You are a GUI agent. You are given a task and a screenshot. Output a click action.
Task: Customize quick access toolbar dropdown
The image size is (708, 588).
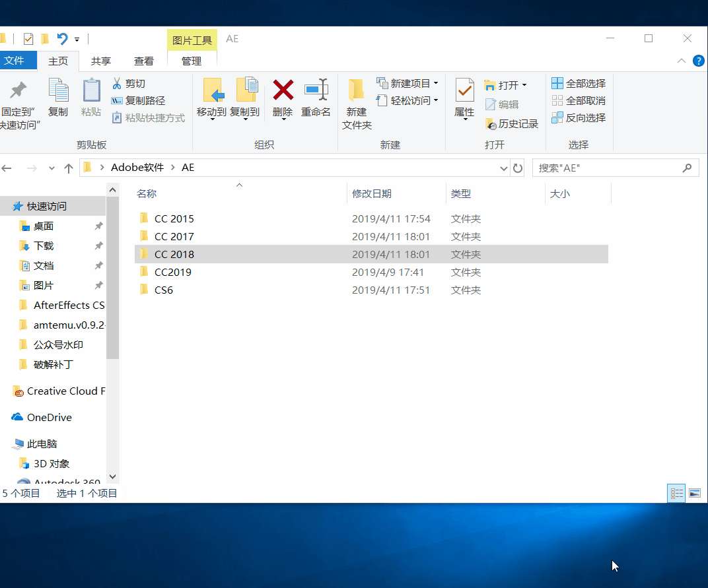click(77, 40)
